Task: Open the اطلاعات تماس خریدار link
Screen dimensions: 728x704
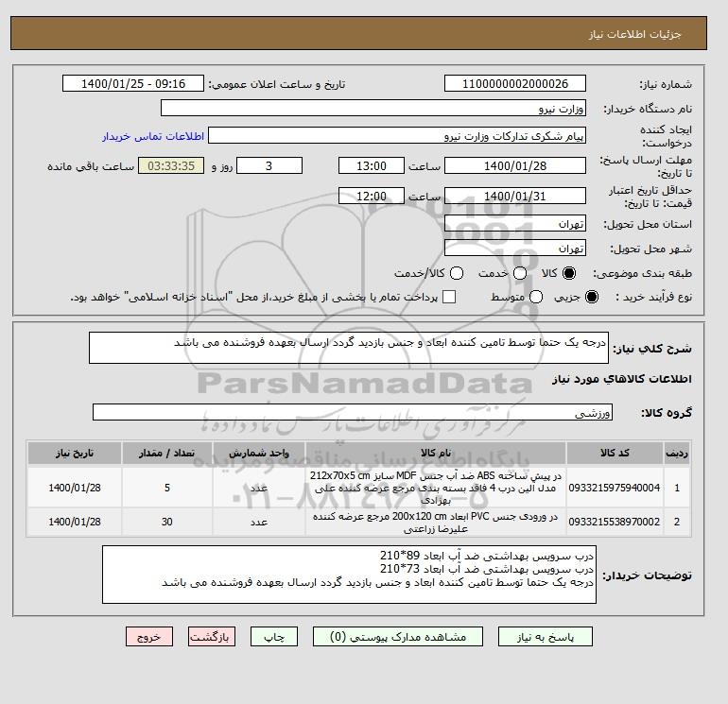Action: click(153, 136)
